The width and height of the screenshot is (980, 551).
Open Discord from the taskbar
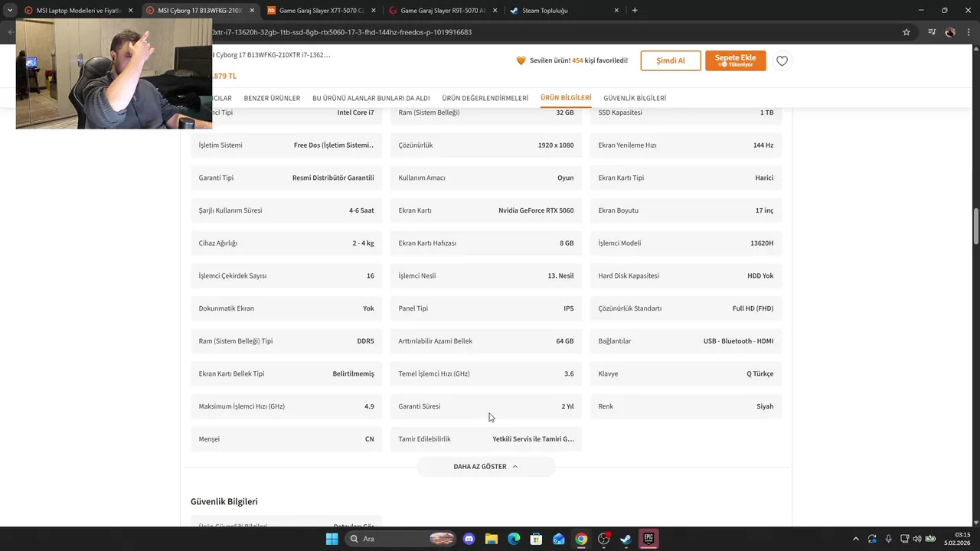pyautogui.click(x=469, y=539)
